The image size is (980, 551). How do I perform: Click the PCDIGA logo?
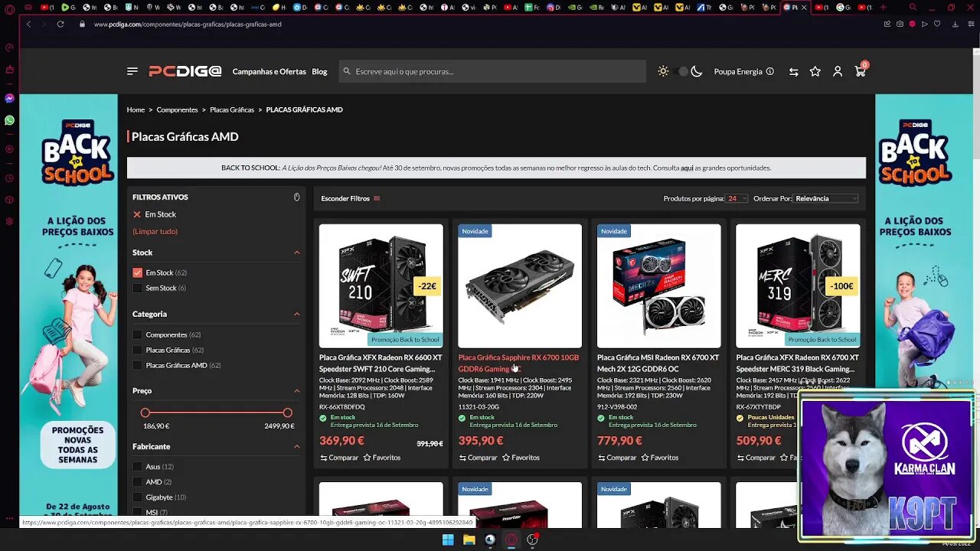coord(185,71)
